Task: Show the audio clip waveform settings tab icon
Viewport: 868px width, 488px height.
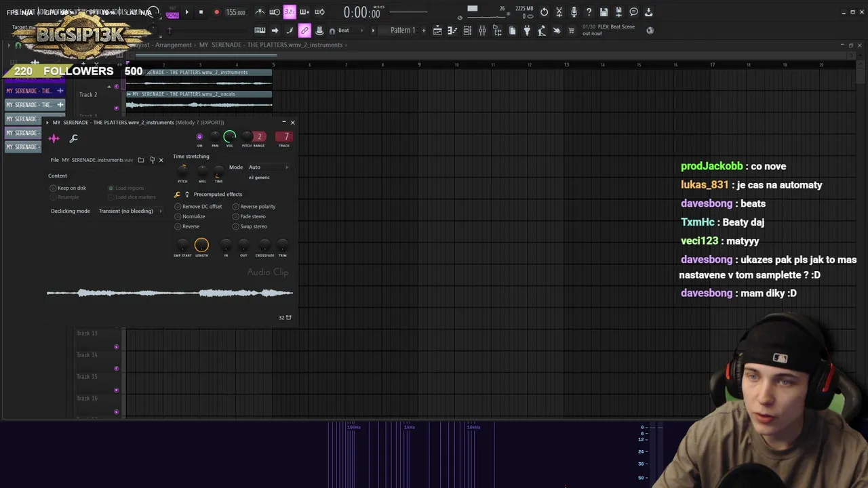Action: coord(54,138)
